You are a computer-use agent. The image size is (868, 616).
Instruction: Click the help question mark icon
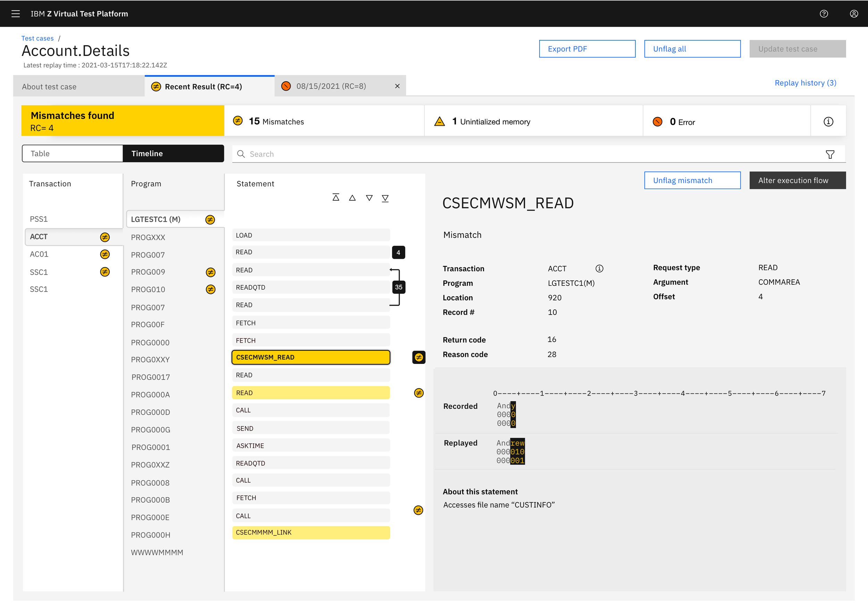[824, 14]
